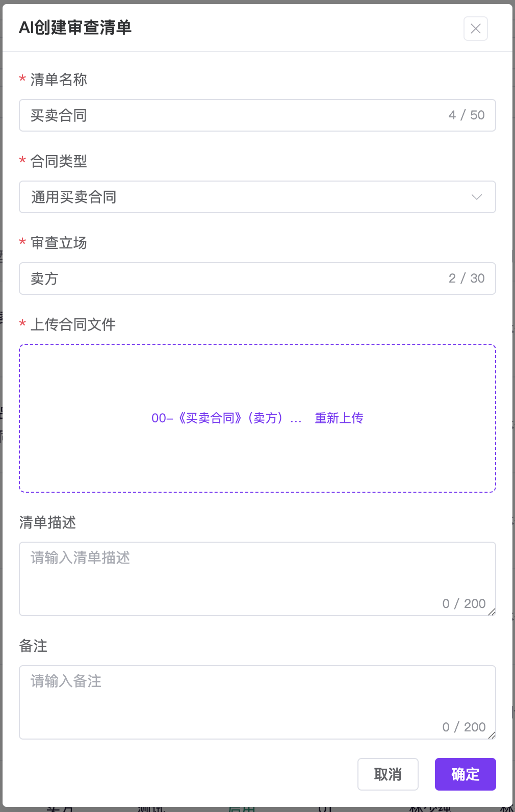This screenshot has width=515, height=812.
Task: Click the 审查立场 field label
Action: click(x=59, y=243)
